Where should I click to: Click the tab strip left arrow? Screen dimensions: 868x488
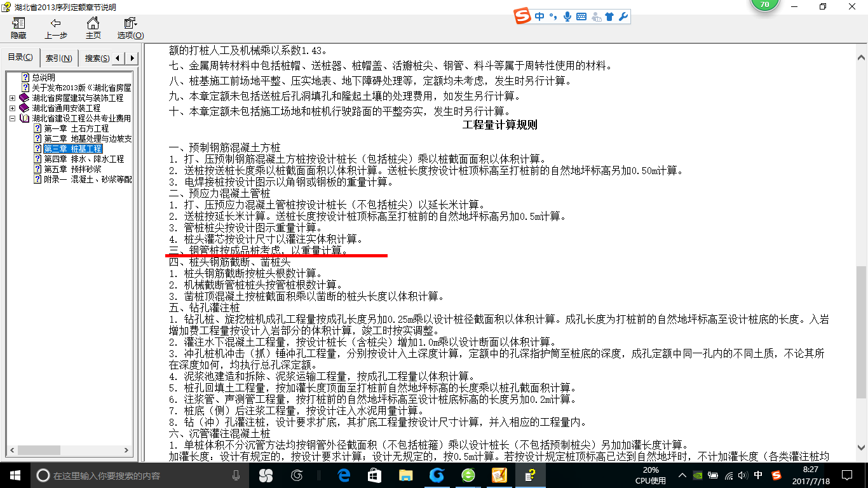(119, 58)
